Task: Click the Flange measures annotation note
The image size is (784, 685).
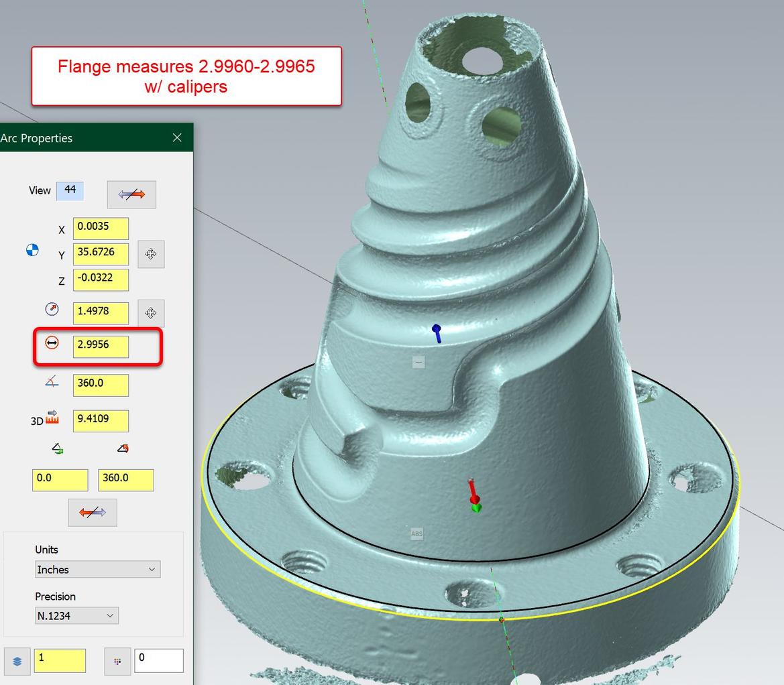Action: [186, 76]
